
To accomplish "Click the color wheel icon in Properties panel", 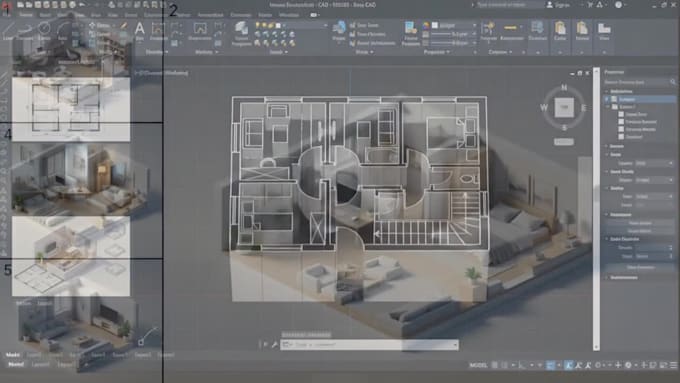I will point(426,25).
